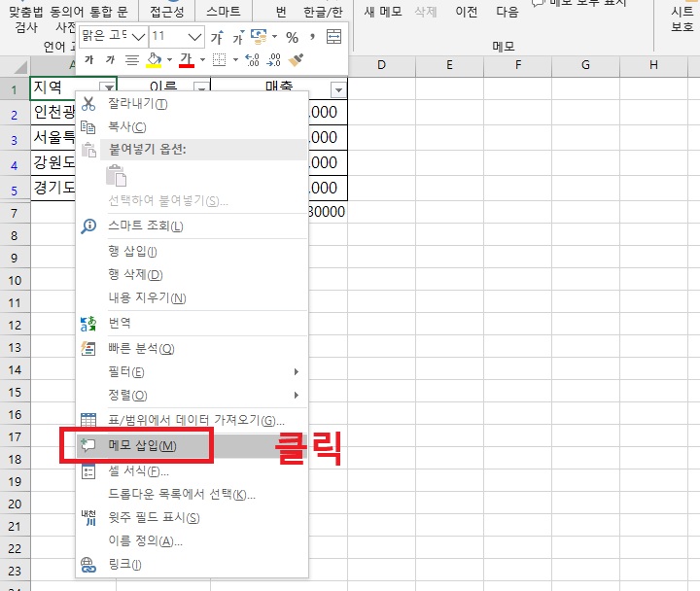Click 다음 memo ribbon button
Viewport: 700px width, 591px height.
[507, 11]
